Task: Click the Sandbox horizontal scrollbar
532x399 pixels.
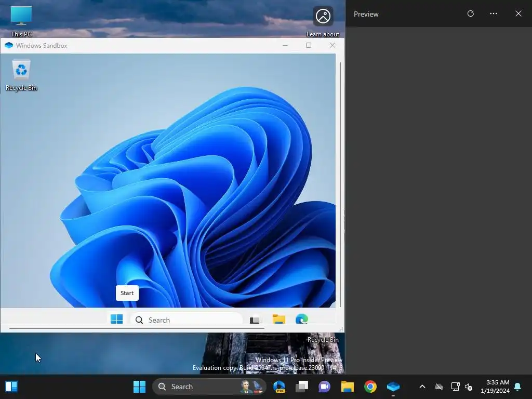Action: pyautogui.click(x=137, y=328)
